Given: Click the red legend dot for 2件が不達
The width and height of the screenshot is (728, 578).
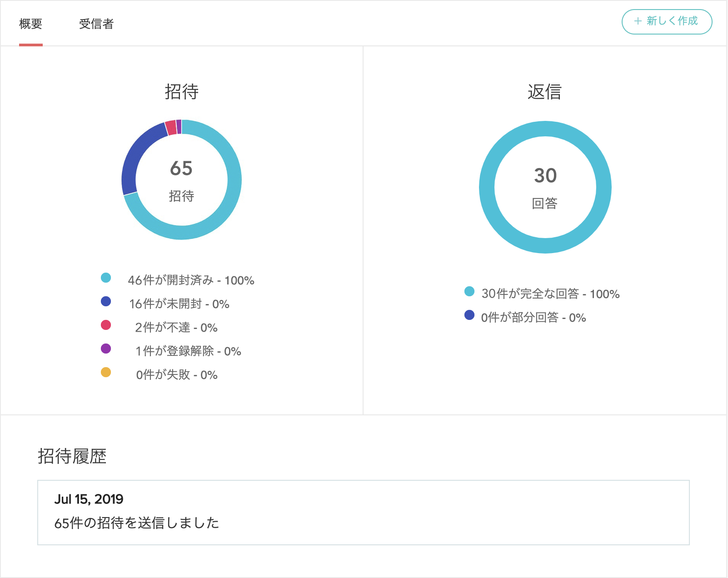Looking at the screenshot, I should pos(106,325).
